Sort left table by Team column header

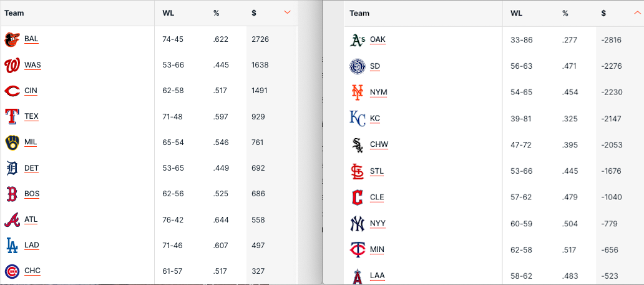click(x=14, y=13)
